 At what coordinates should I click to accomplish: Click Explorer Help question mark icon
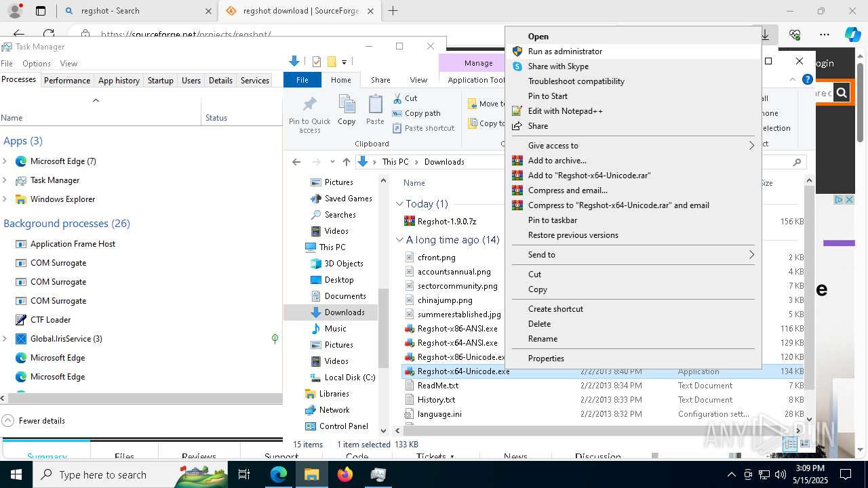click(807, 80)
